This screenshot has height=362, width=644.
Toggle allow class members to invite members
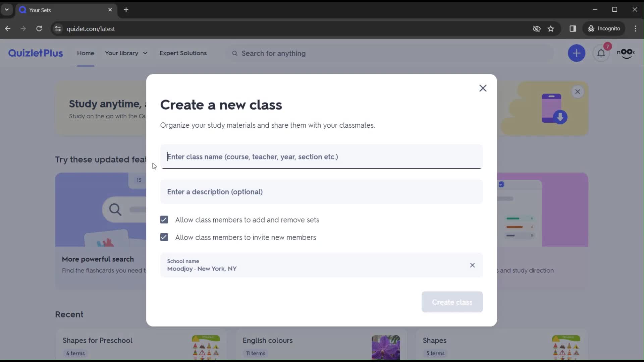[164, 237]
